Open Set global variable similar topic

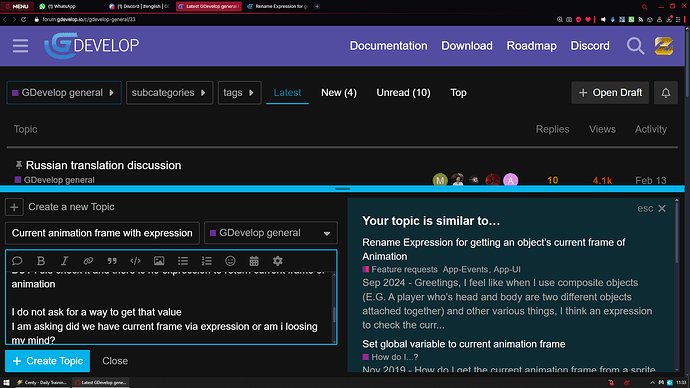point(463,344)
